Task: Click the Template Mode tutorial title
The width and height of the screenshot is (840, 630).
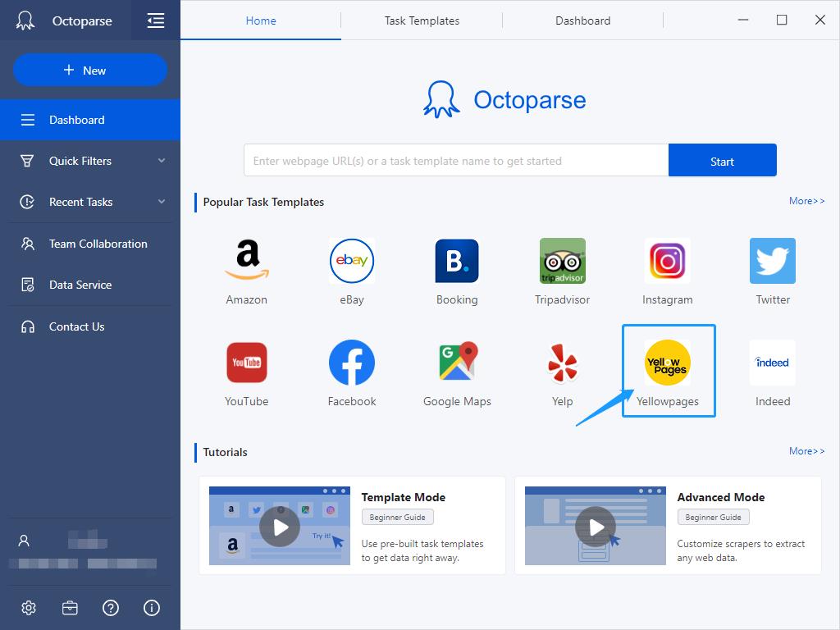Action: (404, 497)
